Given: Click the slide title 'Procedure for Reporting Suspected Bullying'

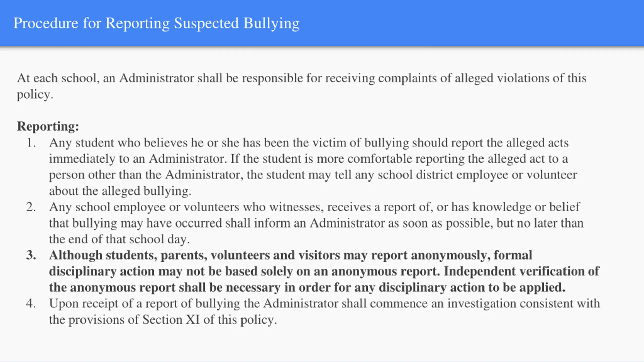Looking at the screenshot, I should pyautogui.click(x=156, y=24).
